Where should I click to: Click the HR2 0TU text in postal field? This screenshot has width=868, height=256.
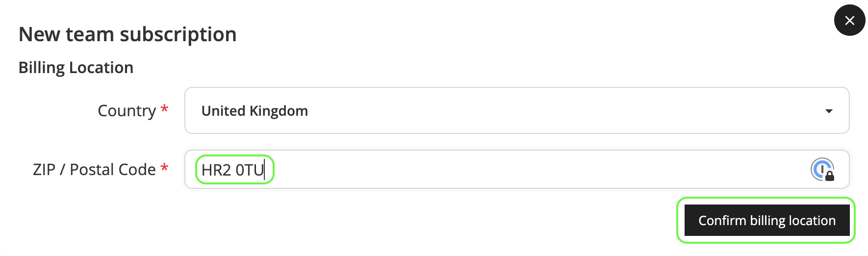233,170
